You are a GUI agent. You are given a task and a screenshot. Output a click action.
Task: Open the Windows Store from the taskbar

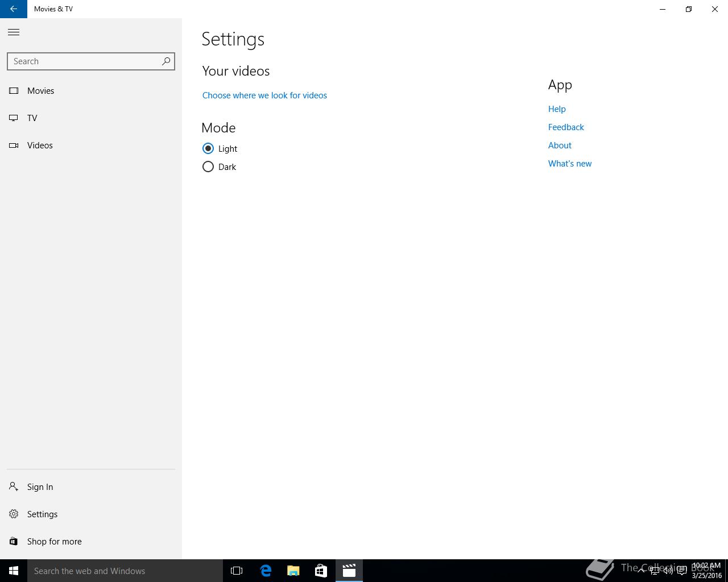321,571
